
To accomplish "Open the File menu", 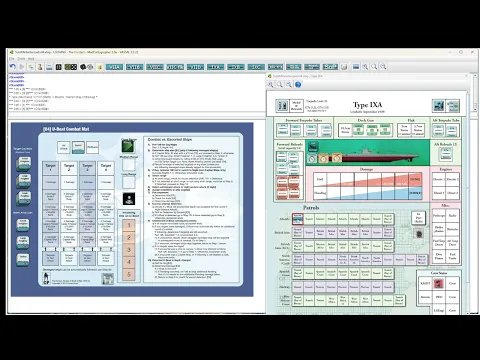I will pyautogui.click(x=12, y=59).
